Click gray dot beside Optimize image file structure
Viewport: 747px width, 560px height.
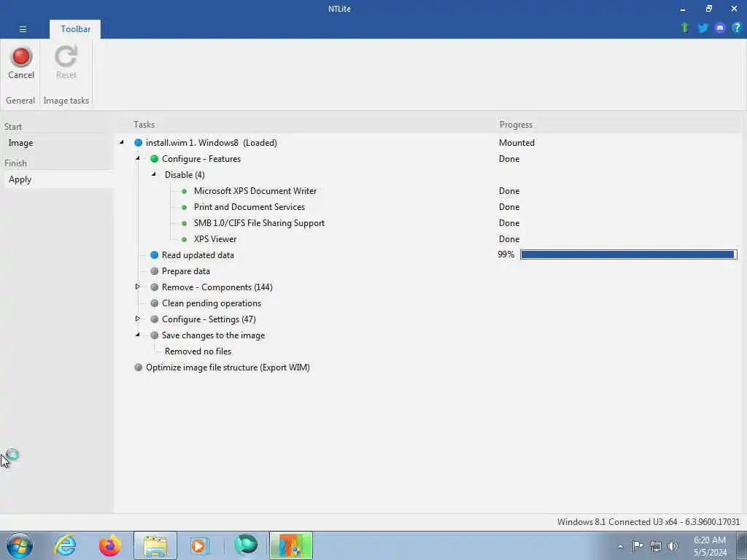pyautogui.click(x=138, y=367)
